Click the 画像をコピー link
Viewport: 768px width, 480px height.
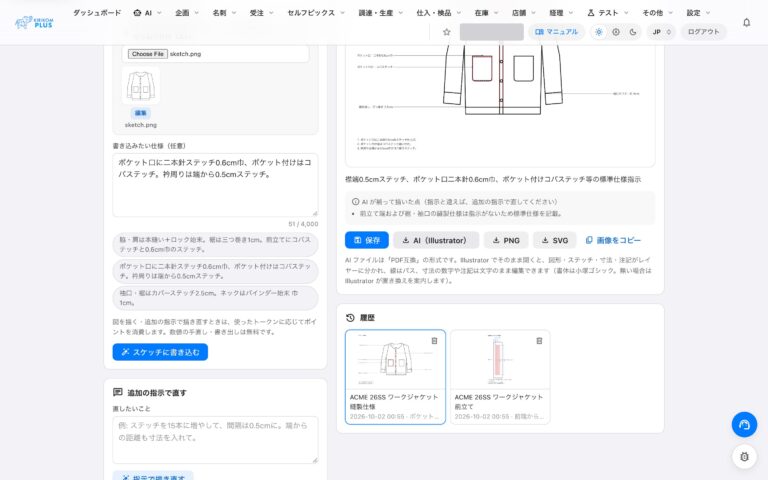click(x=613, y=240)
